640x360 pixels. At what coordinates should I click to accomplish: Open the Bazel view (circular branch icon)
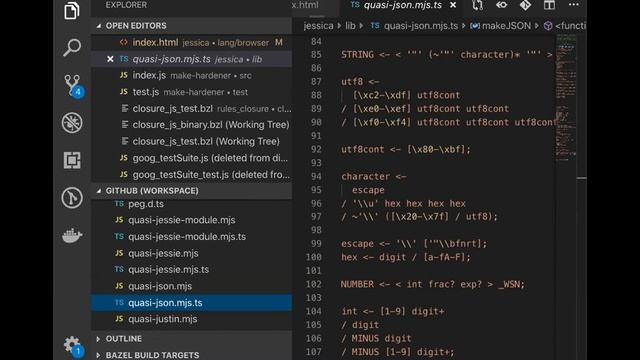72,198
